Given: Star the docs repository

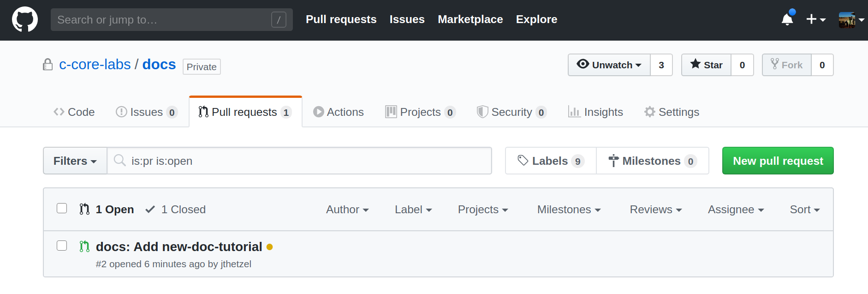Looking at the screenshot, I should [706, 65].
